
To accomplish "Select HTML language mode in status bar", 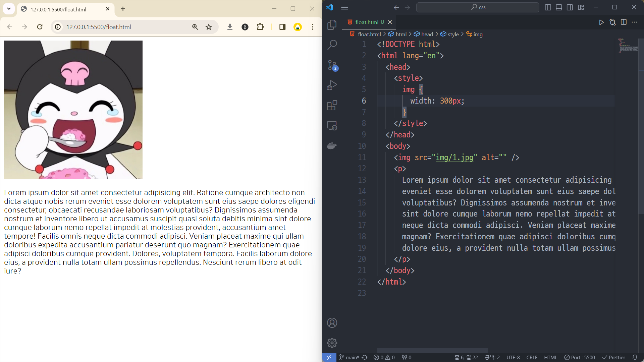I will click(550, 357).
